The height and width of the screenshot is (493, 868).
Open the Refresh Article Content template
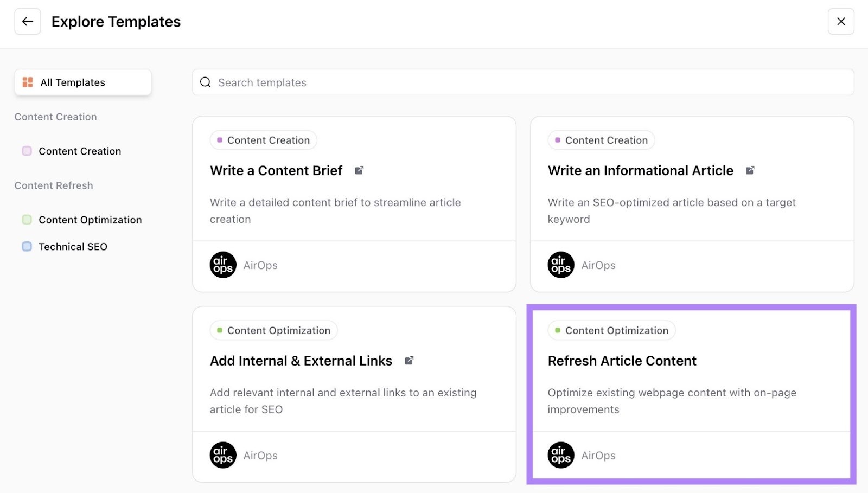622,360
